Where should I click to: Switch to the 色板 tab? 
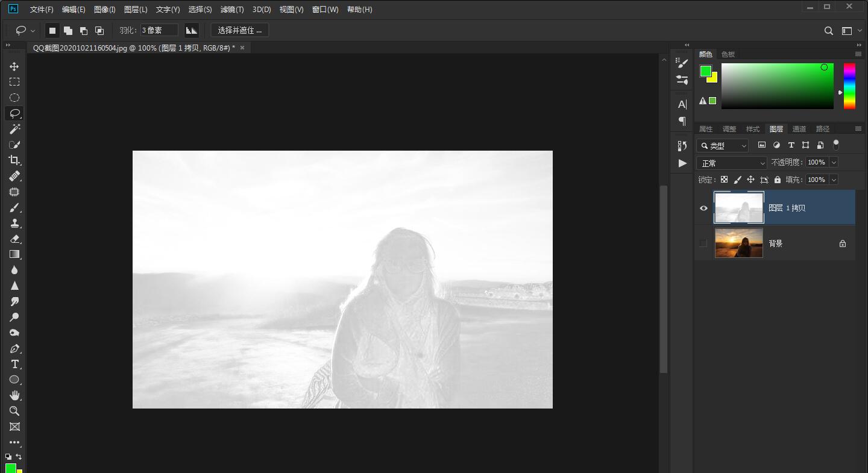pos(728,54)
